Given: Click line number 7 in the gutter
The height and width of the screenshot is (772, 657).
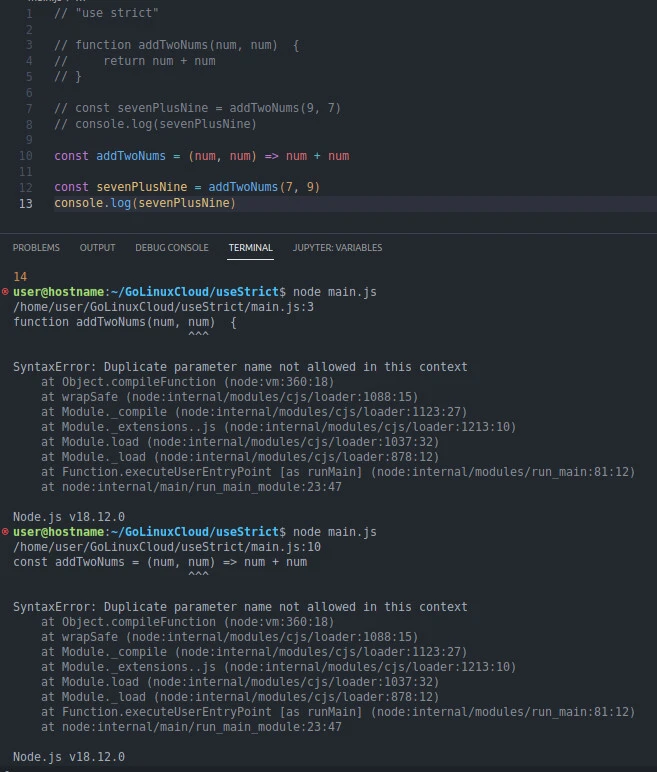Looking at the screenshot, I should (x=29, y=108).
